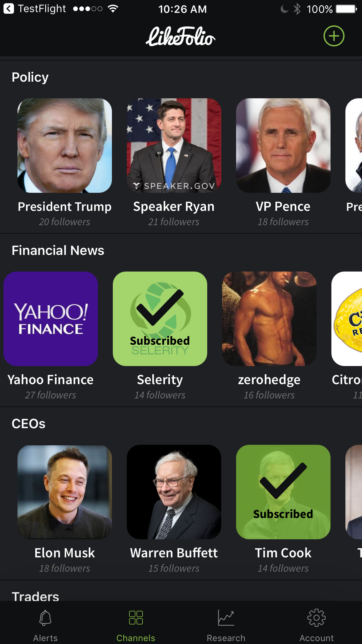Click the Policy section heading
Viewport: 362px width, 644px height.
(x=30, y=77)
